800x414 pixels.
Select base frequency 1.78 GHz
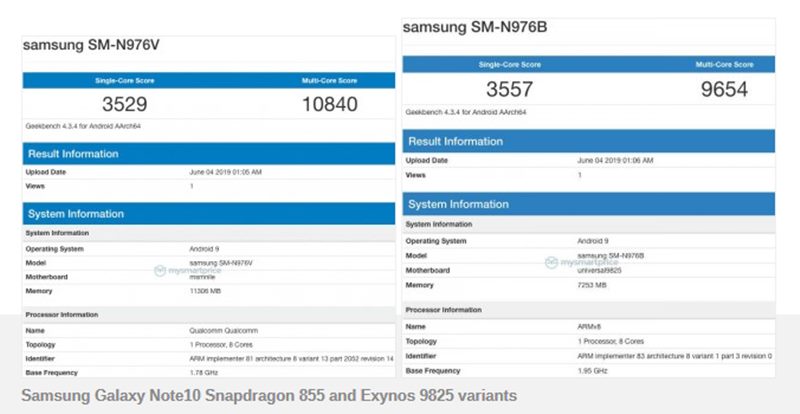(204, 373)
